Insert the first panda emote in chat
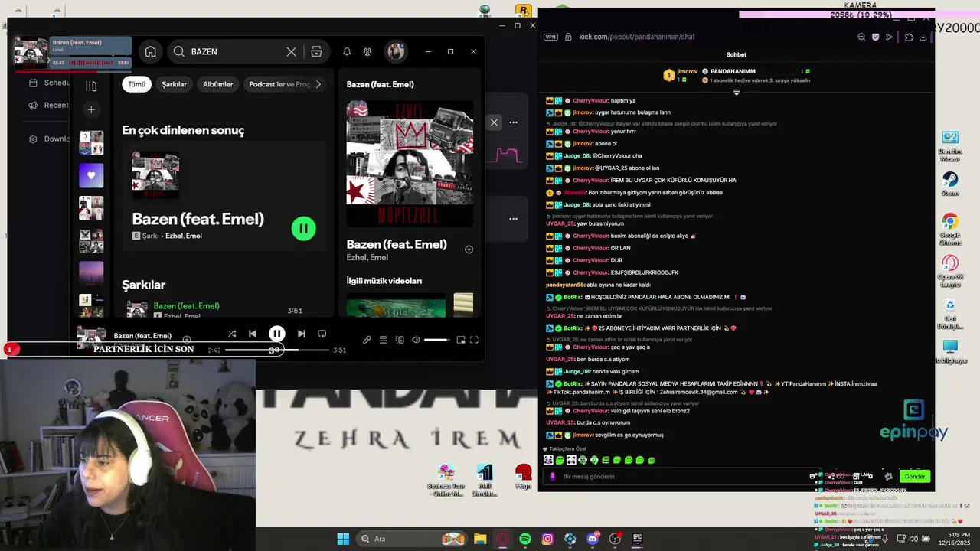The height and width of the screenshot is (551, 980). pos(548,460)
